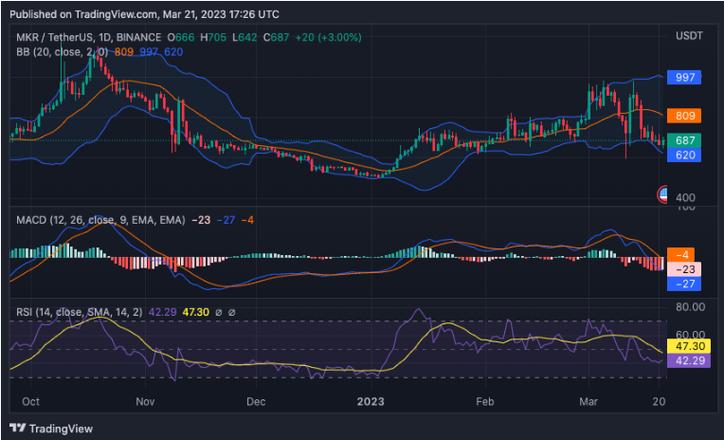The height and width of the screenshot is (440, 724).
Task: Click second empty-set symbol in RSI legend
Action: pos(232,313)
